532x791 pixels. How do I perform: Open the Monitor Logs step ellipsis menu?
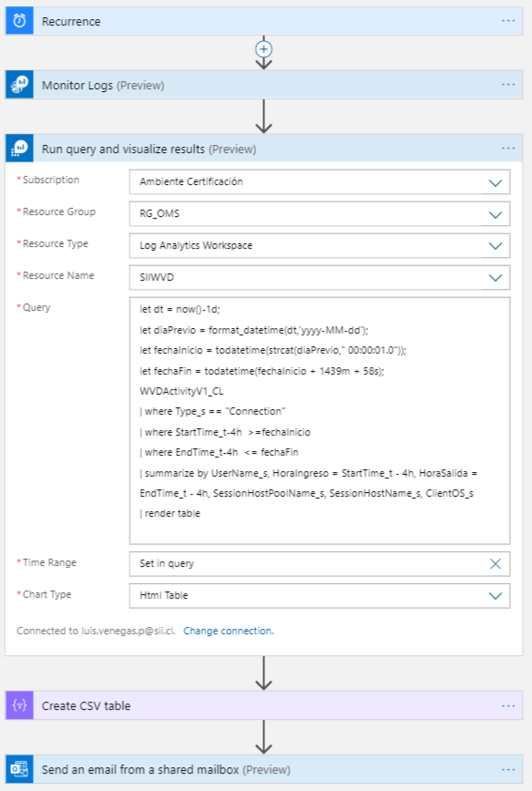pyautogui.click(x=508, y=85)
